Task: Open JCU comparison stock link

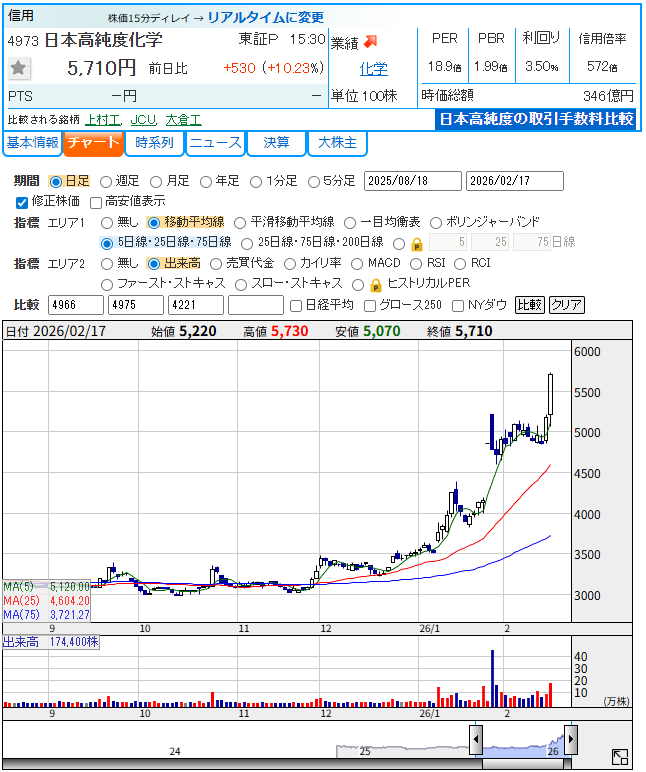Action: [143, 120]
